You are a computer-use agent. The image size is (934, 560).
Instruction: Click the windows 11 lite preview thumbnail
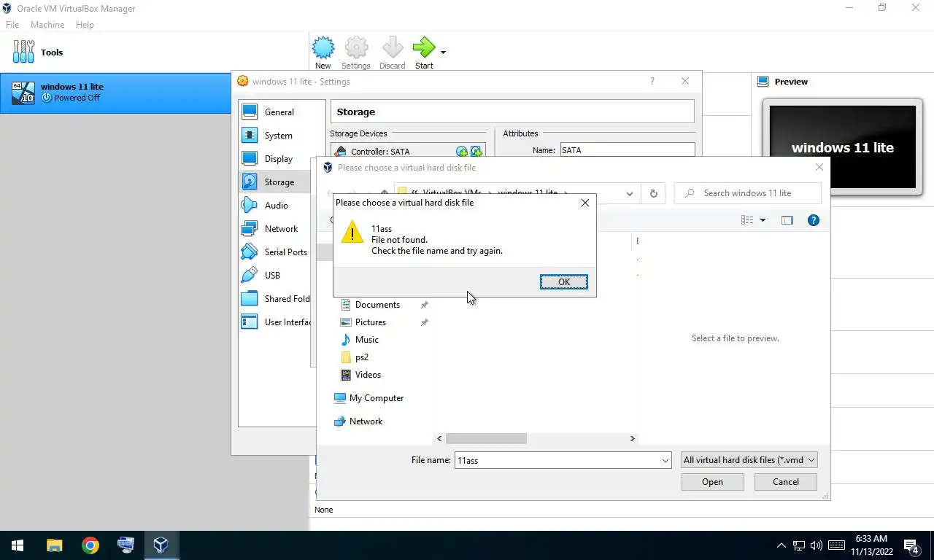[x=842, y=147]
